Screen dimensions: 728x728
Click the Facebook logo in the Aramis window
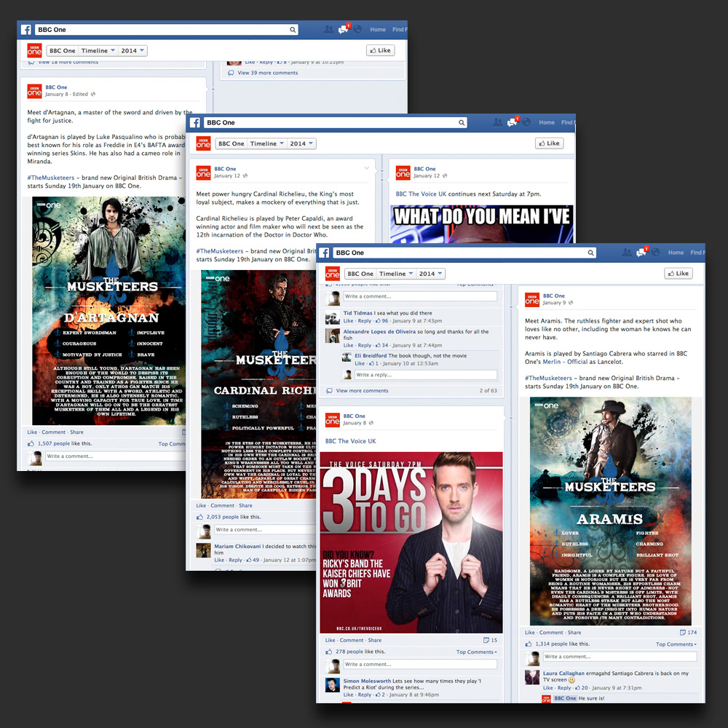tap(324, 253)
